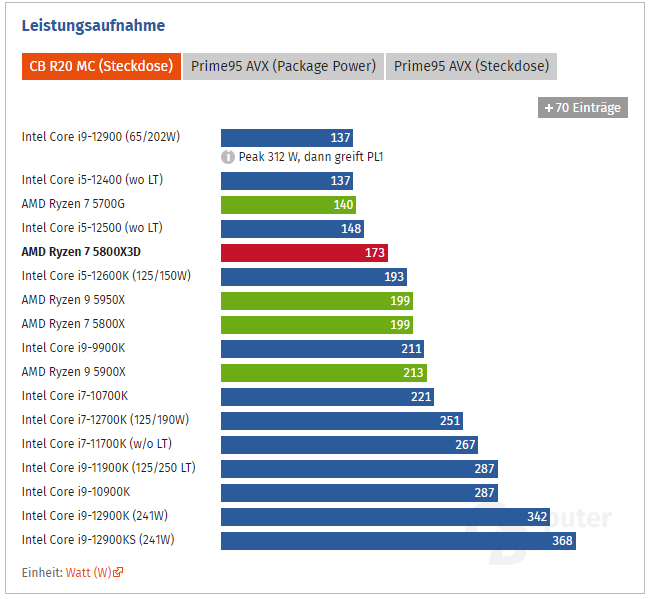
Task: Click the Intel Core i9-11900K (125/250 LT) label
Action: click(x=109, y=468)
